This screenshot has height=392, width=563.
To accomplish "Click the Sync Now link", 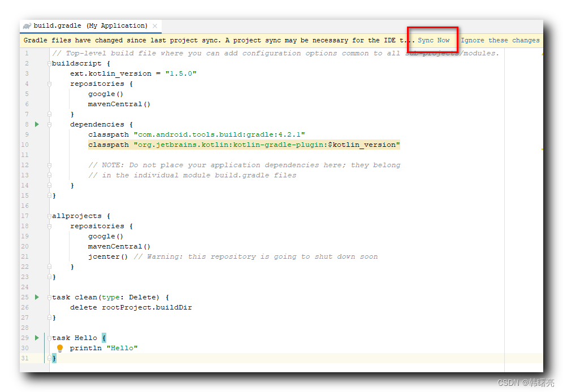I will click(x=434, y=40).
